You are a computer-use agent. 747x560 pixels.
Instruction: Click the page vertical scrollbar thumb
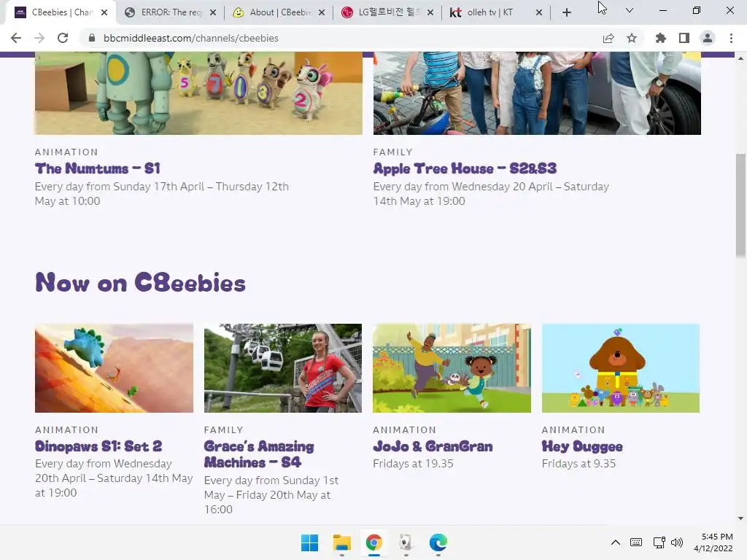click(x=740, y=206)
